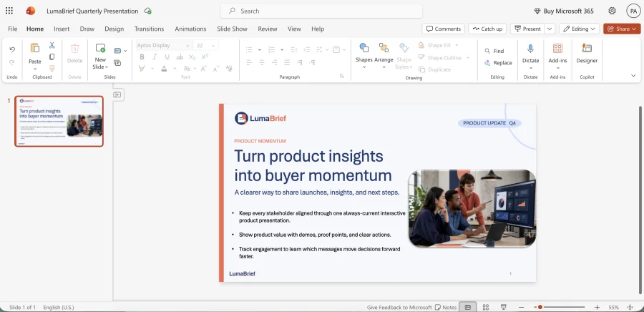This screenshot has width=644, height=312.
Task: Open the File menu
Action: (13, 29)
